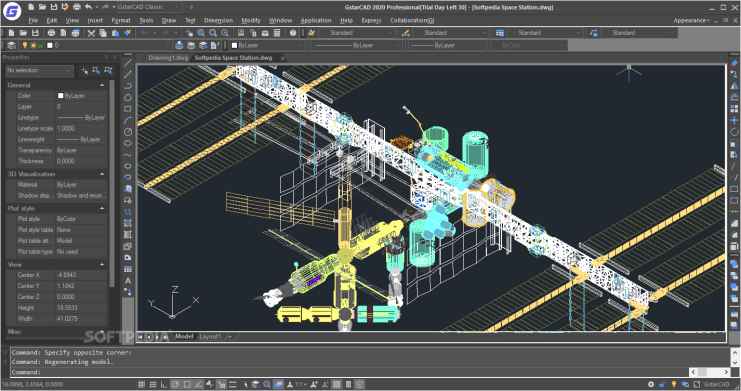
Task: Open the File menu
Action: coord(33,20)
